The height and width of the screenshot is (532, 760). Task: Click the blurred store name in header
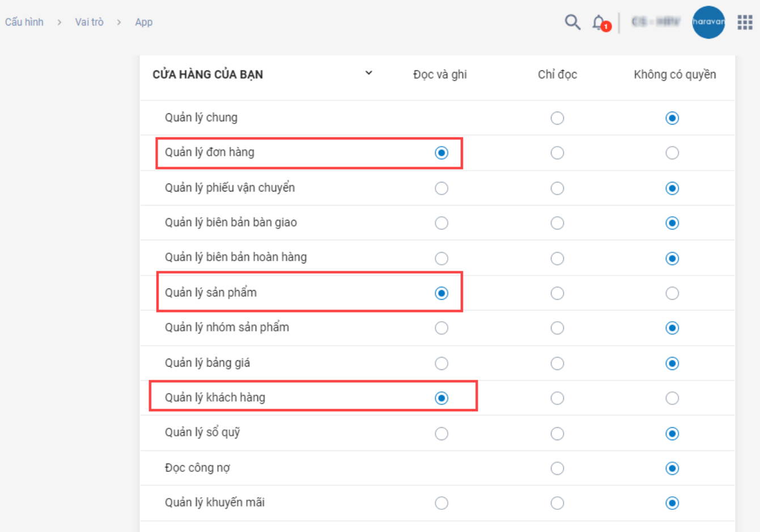tap(656, 22)
